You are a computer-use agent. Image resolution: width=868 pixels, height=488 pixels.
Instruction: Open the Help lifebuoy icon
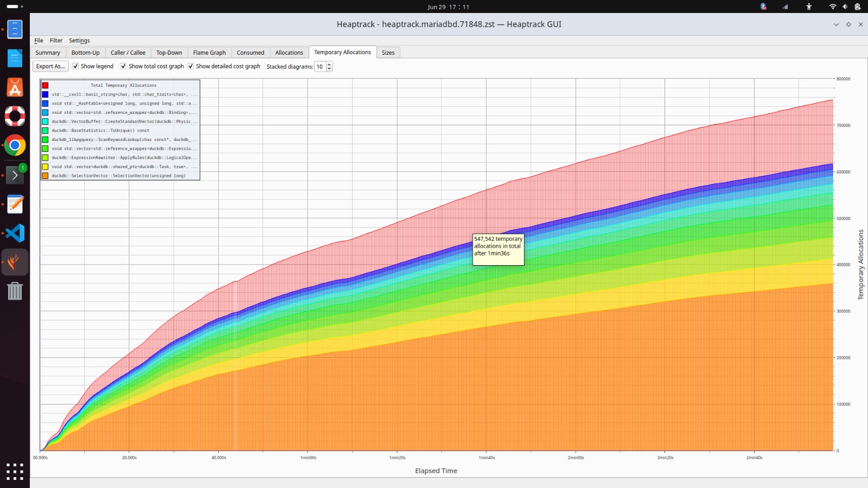(x=15, y=116)
